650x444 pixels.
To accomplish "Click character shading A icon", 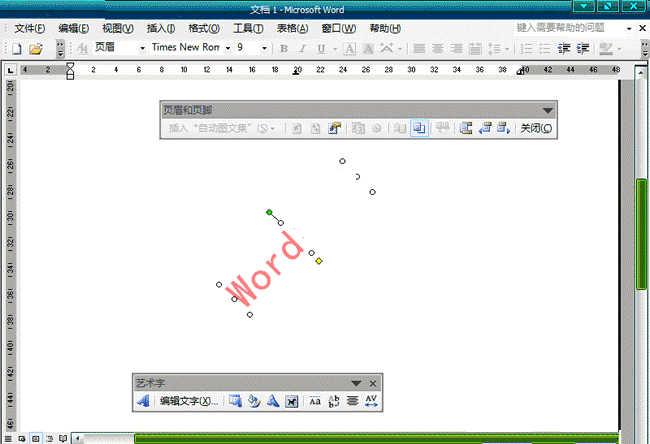I will click(368, 49).
